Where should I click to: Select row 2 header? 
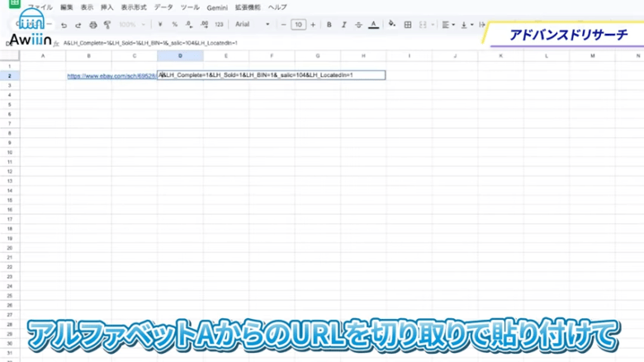(10, 76)
